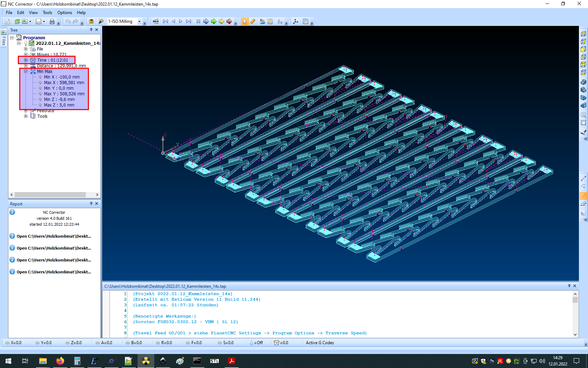Screen dimensions: 588x368
Task: Click the Undo arrow icon
Action: [x=68, y=21]
